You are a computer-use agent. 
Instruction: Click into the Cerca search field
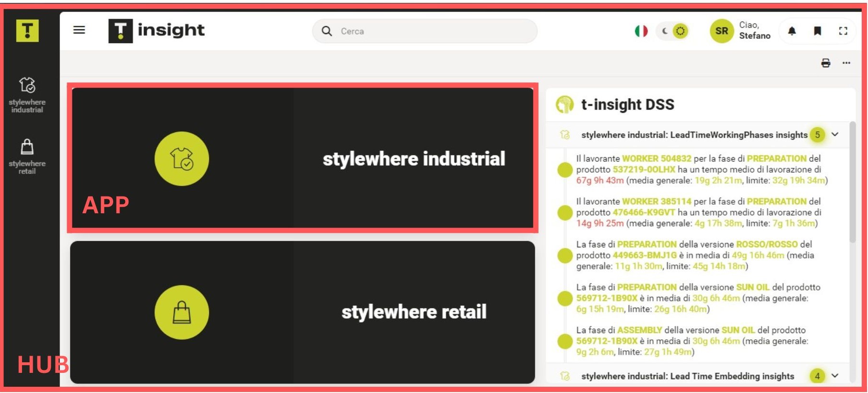point(432,31)
